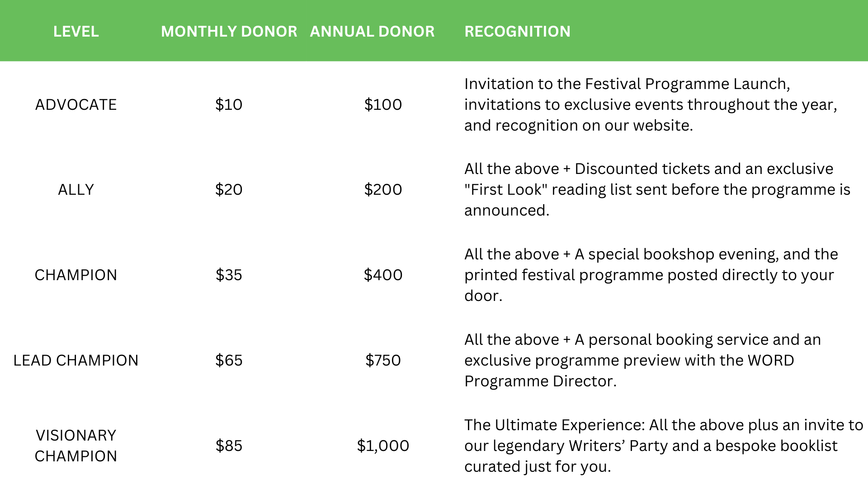Select the CHAMPION level label
Image resolution: width=868 pixels, height=488 pixels.
[x=76, y=275]
